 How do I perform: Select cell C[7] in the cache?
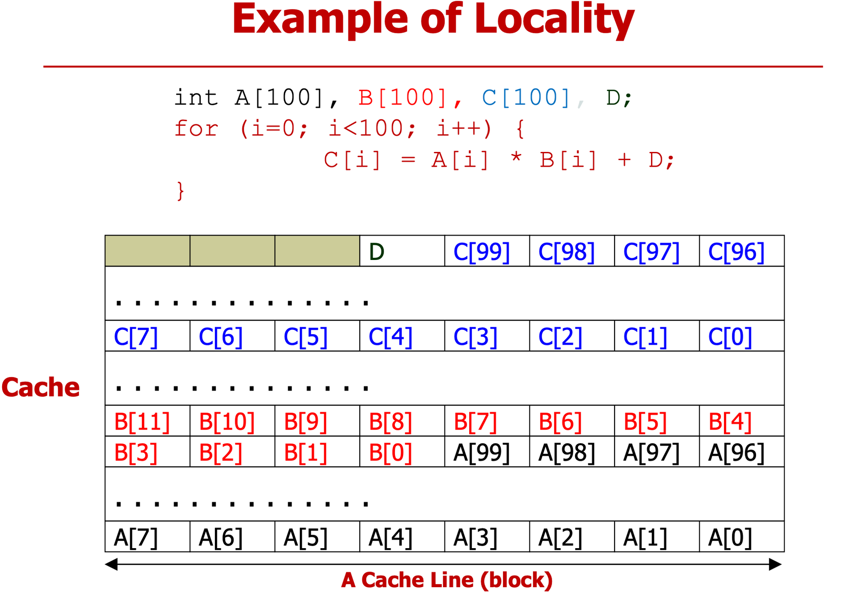[x=147, y=336]
